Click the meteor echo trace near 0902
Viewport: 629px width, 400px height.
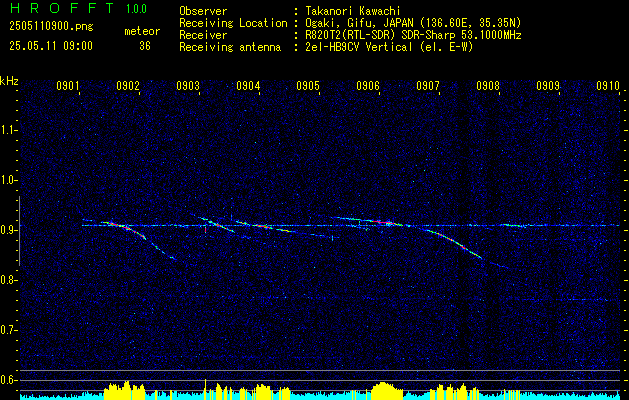click(128, 229)
